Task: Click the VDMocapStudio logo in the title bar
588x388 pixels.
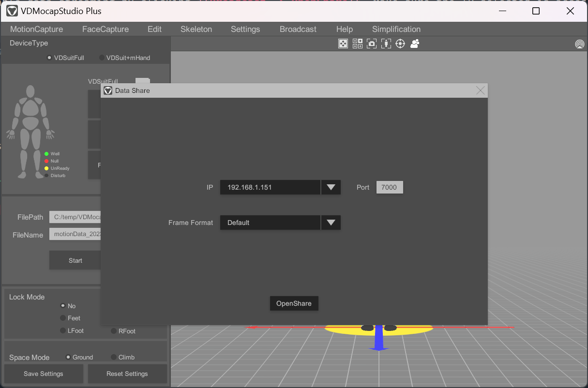Action: pos(12,11)
